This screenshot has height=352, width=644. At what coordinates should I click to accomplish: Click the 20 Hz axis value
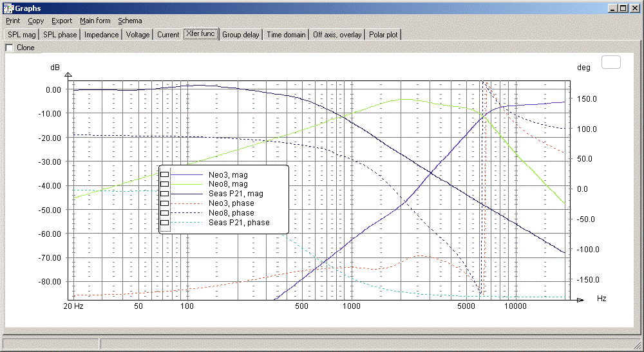tap(73, 306)
